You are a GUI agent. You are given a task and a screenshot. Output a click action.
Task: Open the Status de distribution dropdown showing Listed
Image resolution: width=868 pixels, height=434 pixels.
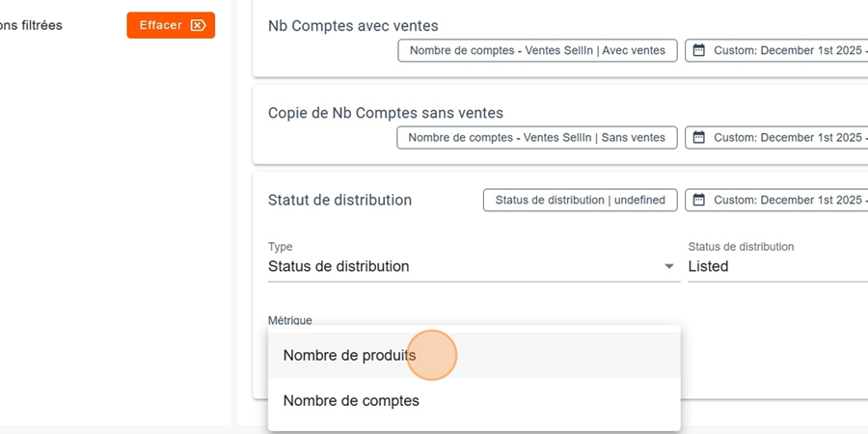click(772, 266)
